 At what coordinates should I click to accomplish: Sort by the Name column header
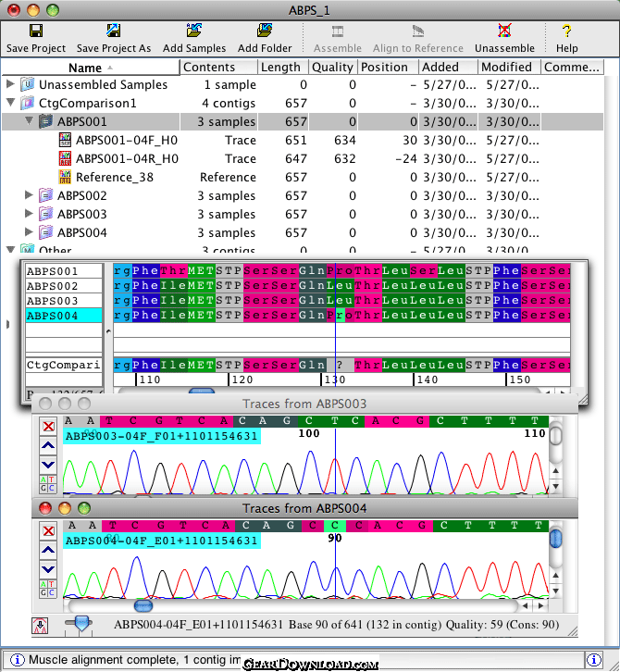pyautogui.click(x=90, y=68)
